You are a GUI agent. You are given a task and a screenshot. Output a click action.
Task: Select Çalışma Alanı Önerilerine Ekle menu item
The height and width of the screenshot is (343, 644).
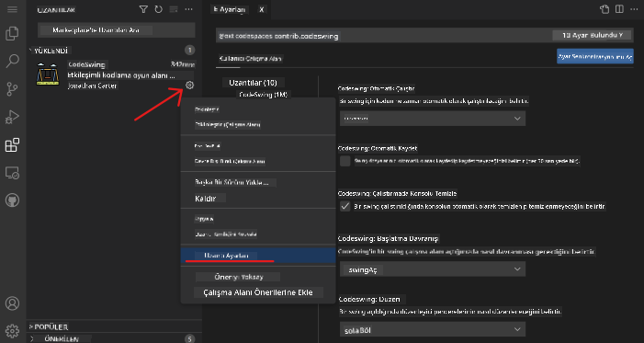[x=258, y=292]
